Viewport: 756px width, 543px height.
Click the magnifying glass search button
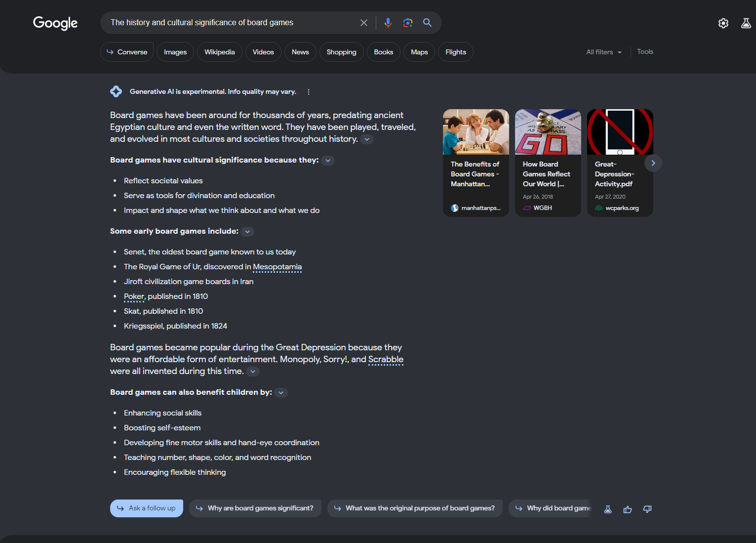point(428,23)
